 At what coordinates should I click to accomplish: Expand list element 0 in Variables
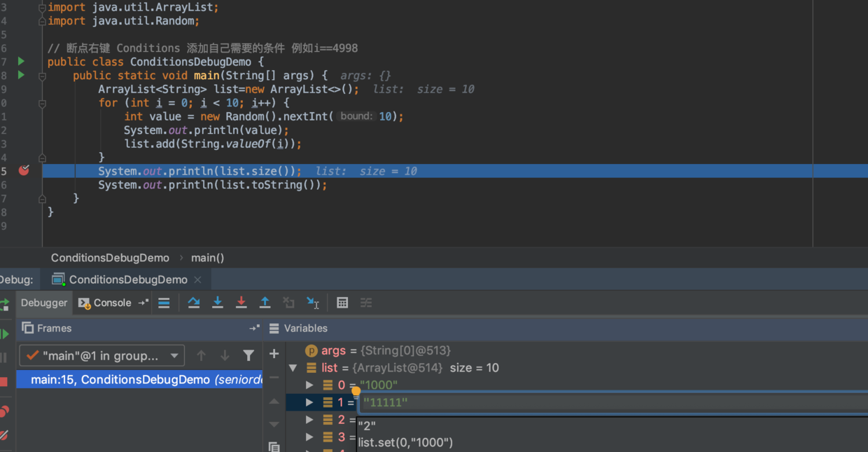[x=309, y=385]
